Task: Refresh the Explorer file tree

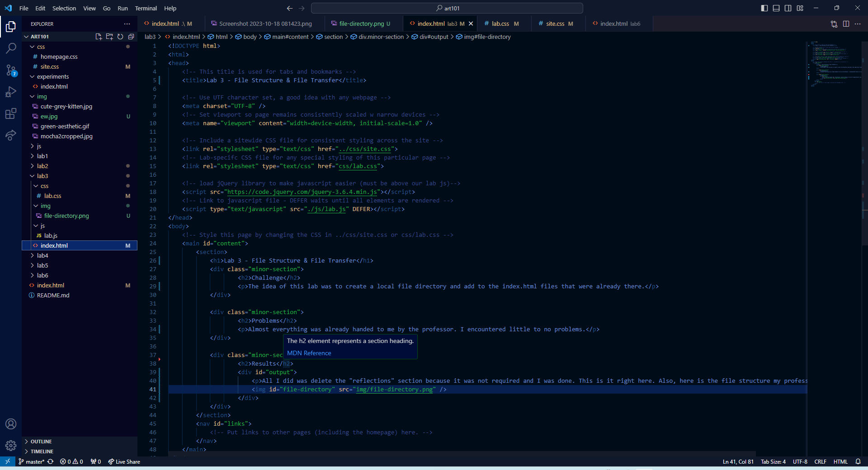Action: (x=120, y=37)
